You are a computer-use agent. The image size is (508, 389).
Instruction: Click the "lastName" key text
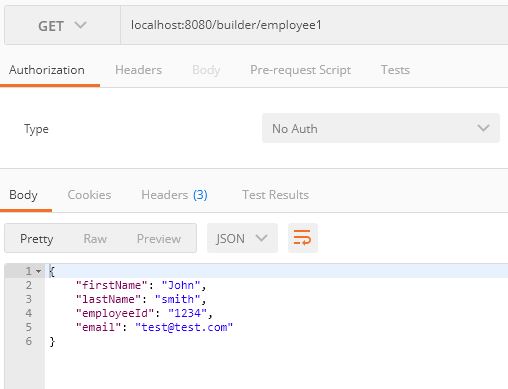tap(108, 299)
